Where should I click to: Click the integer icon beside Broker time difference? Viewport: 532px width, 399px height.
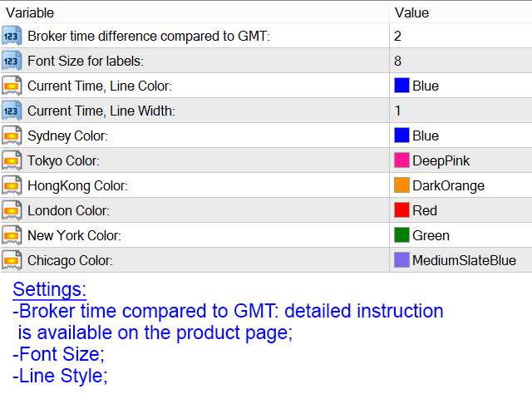click(x=12, y=36)
